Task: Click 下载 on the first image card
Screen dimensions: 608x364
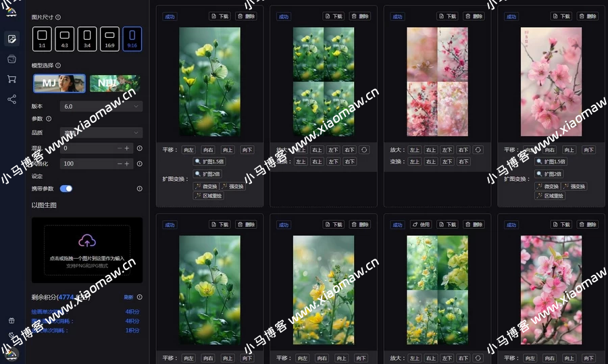Action: [221, 16]
